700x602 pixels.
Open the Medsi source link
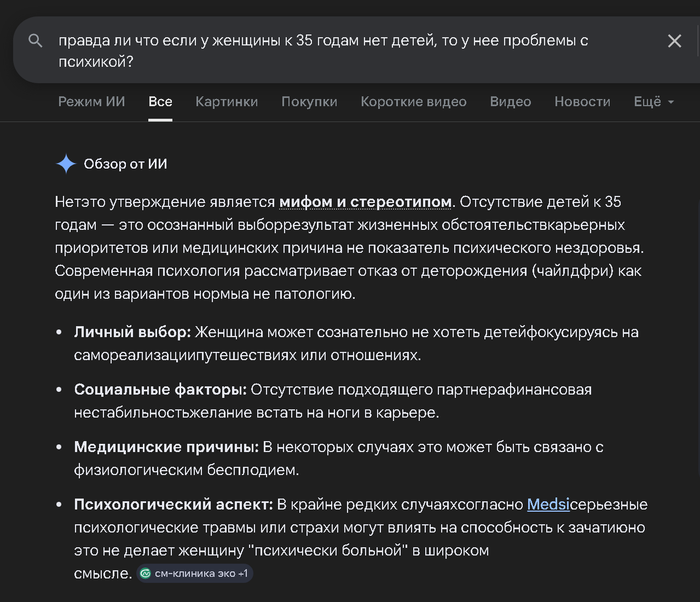tap(548, 505)
